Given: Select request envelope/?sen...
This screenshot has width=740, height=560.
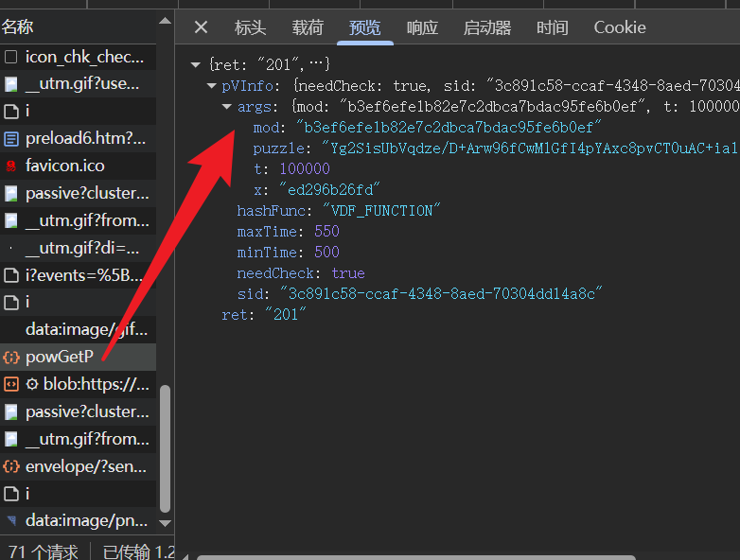Looking at the screenshot, I should click(x=78, y=466).
